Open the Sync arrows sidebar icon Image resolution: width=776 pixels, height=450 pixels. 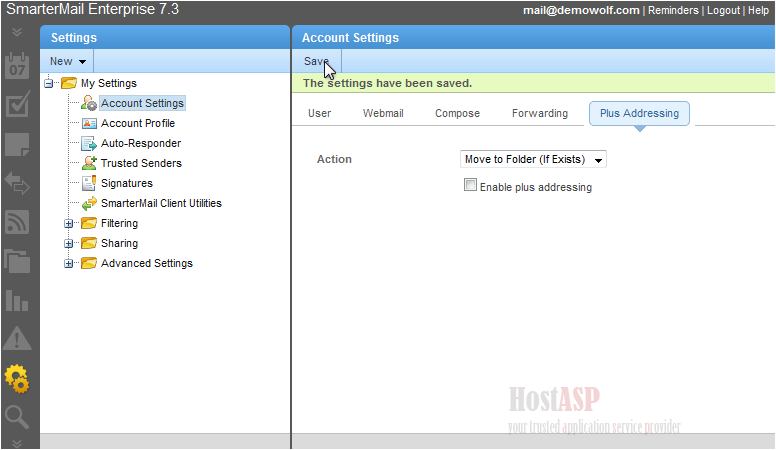(17, 183)
